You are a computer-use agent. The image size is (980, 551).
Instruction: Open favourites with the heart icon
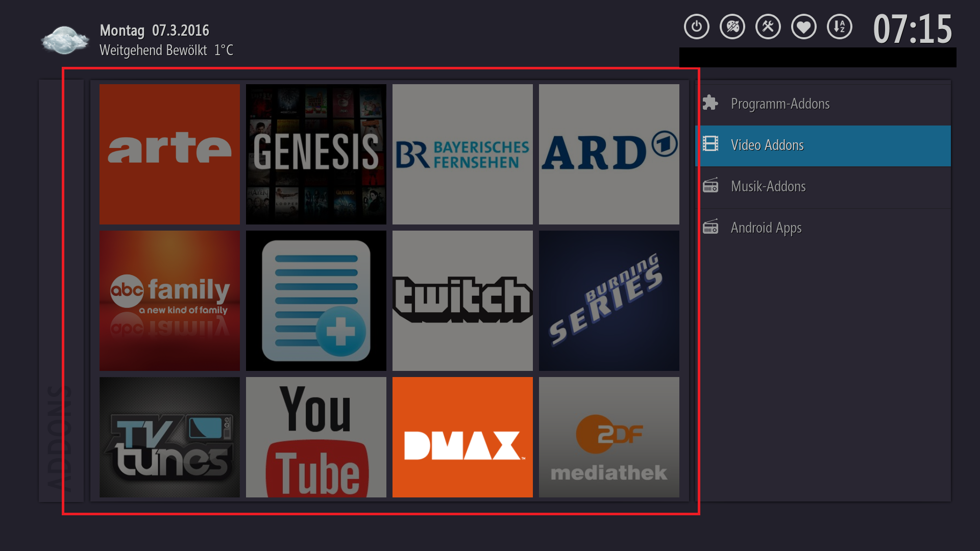[x=804, y=27]
